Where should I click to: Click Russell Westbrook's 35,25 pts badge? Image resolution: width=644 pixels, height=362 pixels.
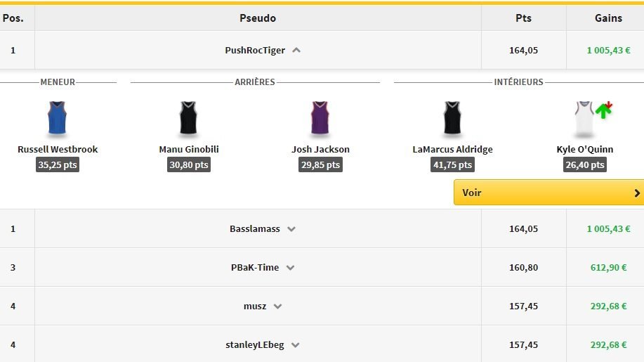tap(58, 165)
